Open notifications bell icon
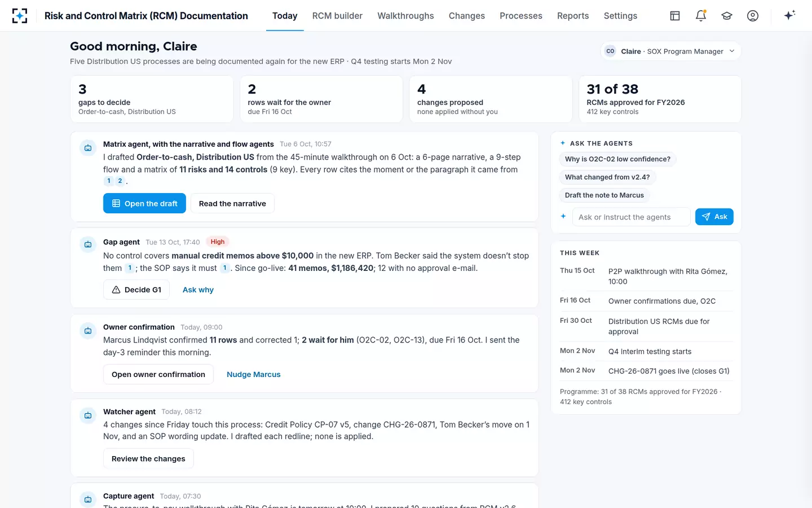This screenshot has height=508, width=812. (x=701, y=16)
